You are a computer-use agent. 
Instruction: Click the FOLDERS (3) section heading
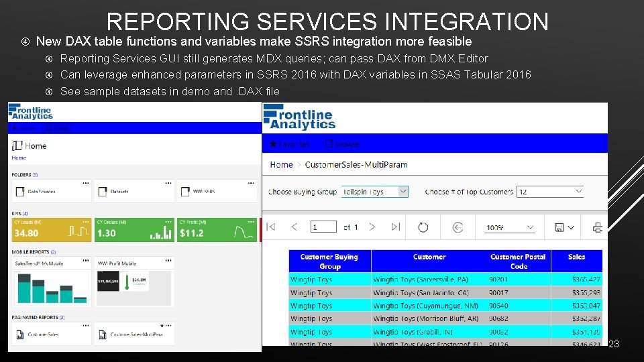[25, 174]
